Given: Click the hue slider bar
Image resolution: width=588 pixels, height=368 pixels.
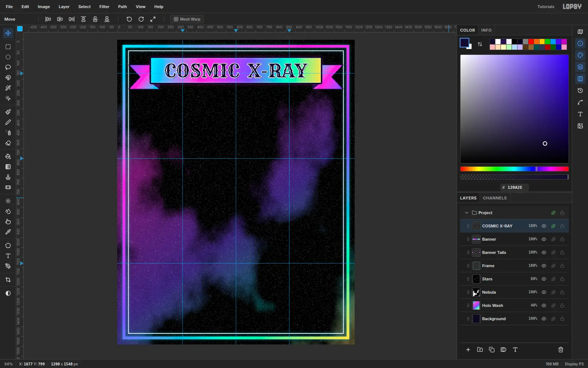Looking at the screenshot, I should (x=514, y=169).
